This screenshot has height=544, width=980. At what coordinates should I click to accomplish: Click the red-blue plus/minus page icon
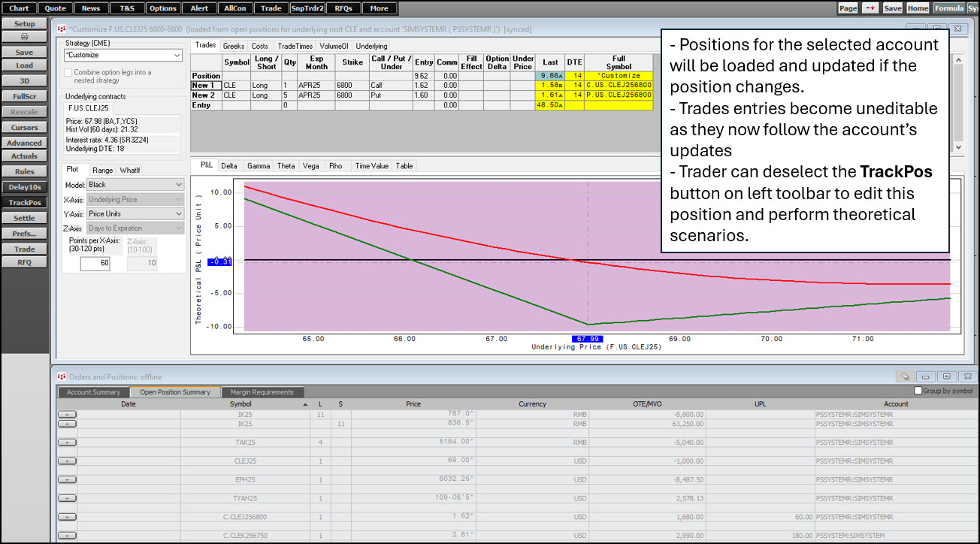870,8
